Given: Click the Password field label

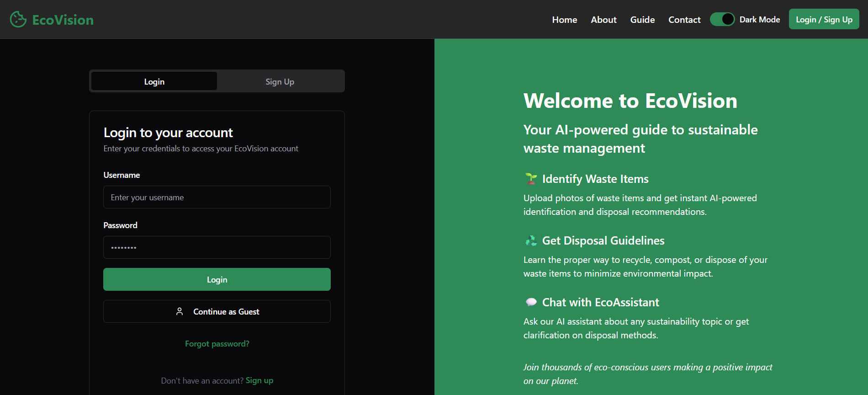Looking at the screenshot, I should coord(120,225).
